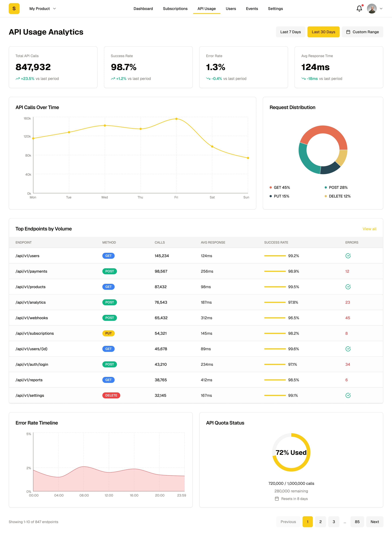Click the Friday peak data point
Image resolution: width=392 pixels, height=536 pixels.
coord(176,119)
